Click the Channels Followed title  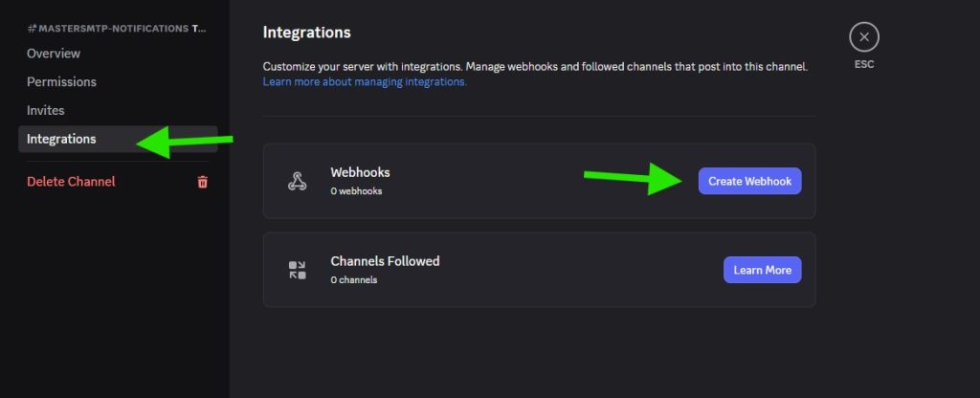(x=385, y=261)
